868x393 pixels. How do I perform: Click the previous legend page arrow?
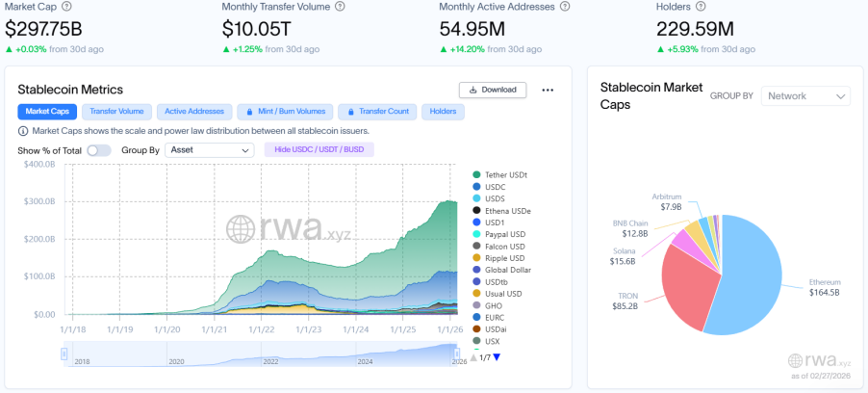pos(472,357)
